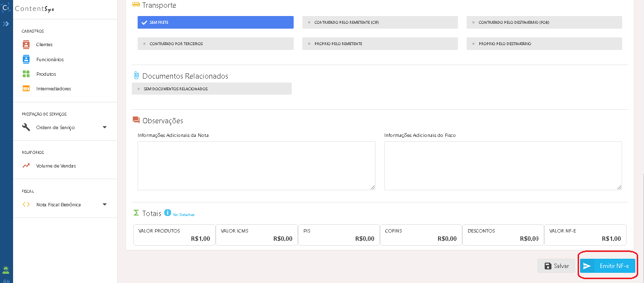Click the Funcionários badge icon
This screenshot has width=644, height=283.
(x=26, y=59)
